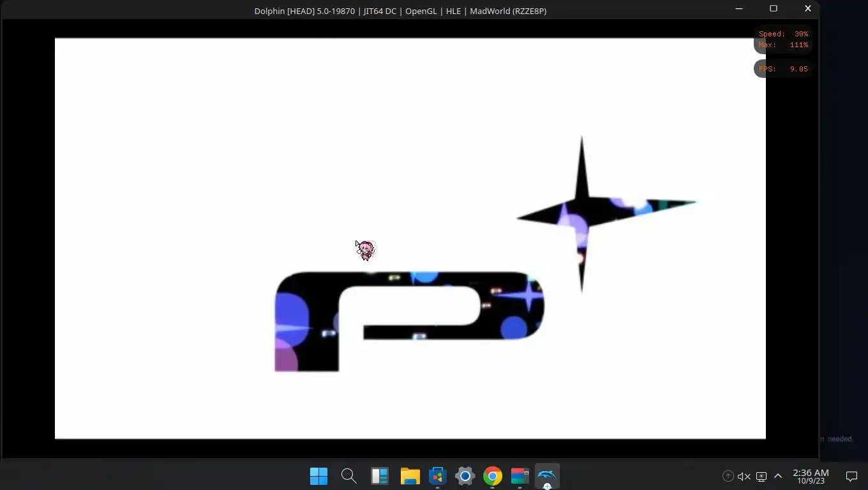Minimize the Dolphin window

tap(739, 9)
